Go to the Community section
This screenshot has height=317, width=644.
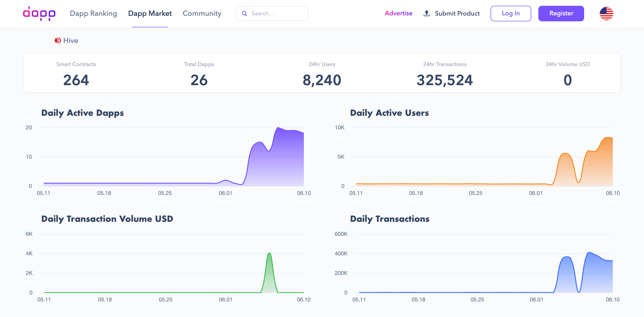202,14
